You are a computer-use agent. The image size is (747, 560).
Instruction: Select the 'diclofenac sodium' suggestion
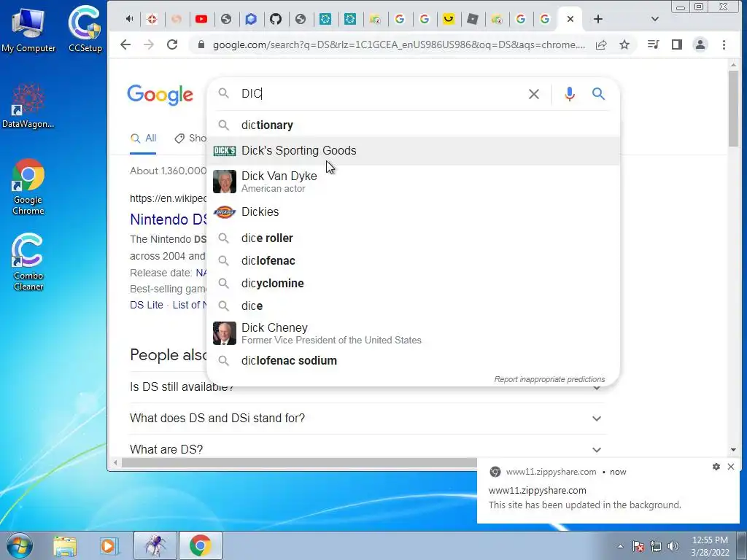pos(413,360)
